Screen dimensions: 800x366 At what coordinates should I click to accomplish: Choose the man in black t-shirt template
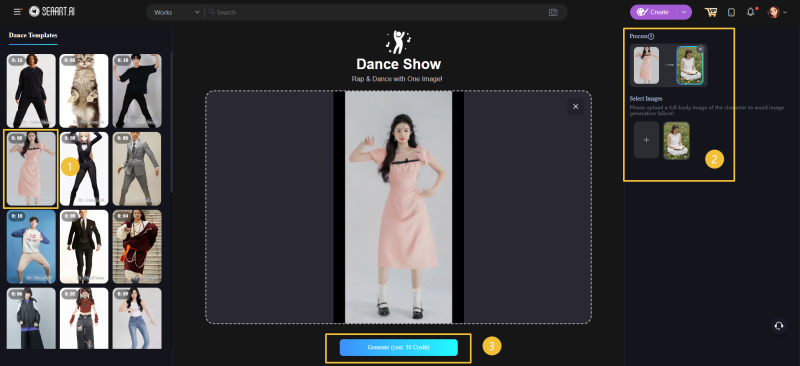tap(137, 91)
